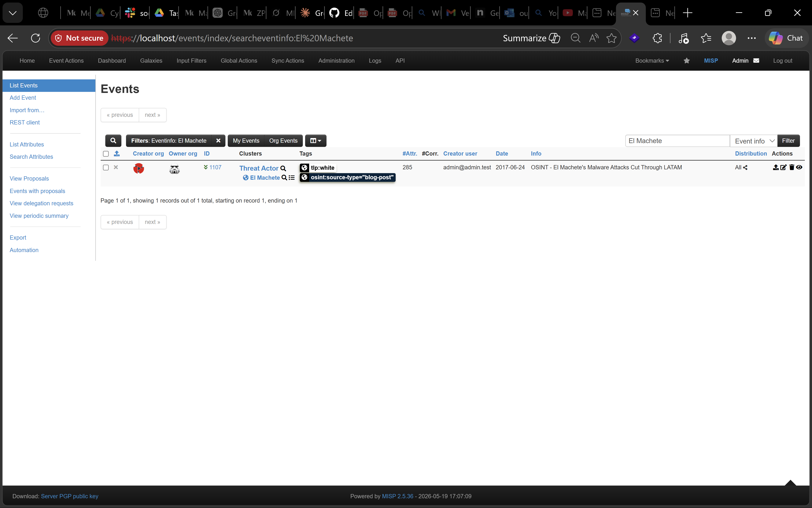Click the scroll-to-top triangle at bottom right

pyautogui.click(x=790, y=482)
